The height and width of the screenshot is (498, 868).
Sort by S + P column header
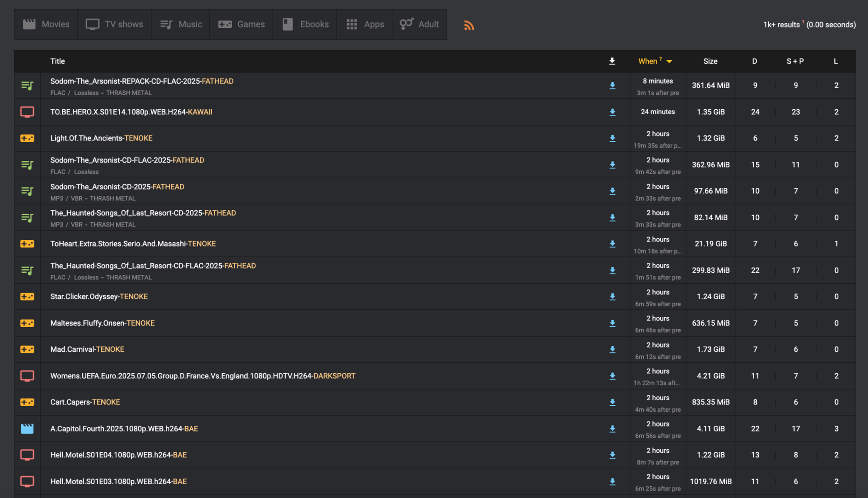(795, 61)
